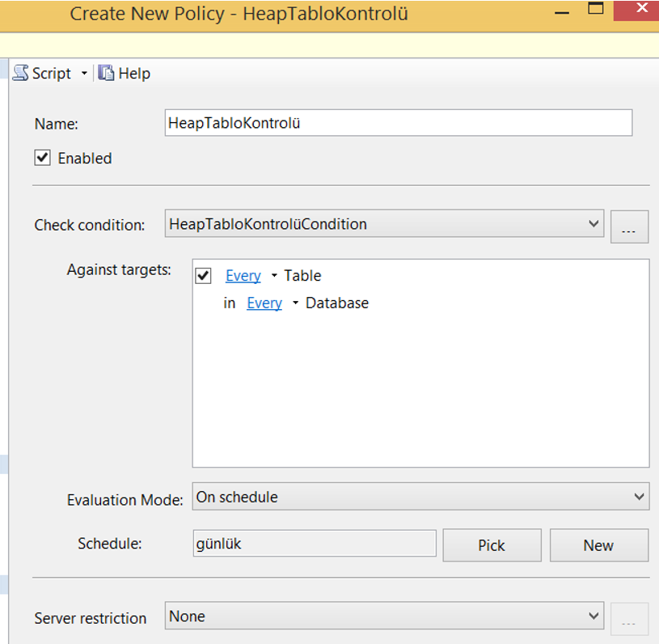Click the Script scroll icon

20,73
